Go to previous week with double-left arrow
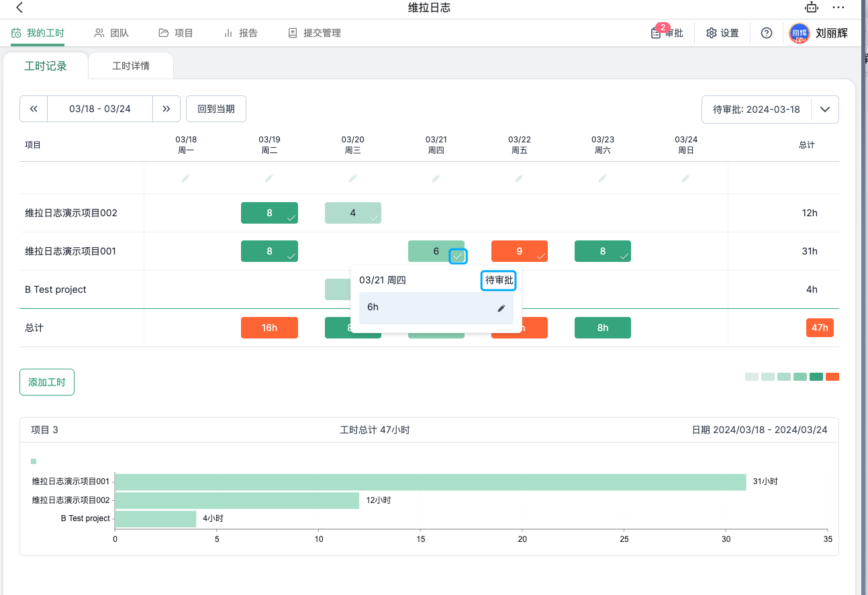 click(34, 109)
